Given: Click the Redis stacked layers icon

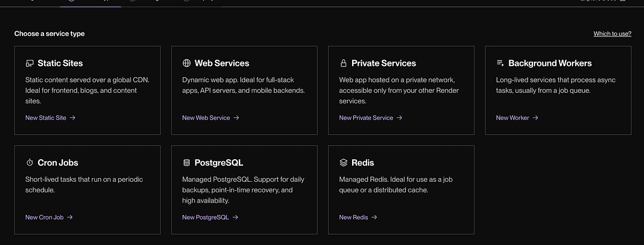Looking at the screenshot, I should coord(343,162).
